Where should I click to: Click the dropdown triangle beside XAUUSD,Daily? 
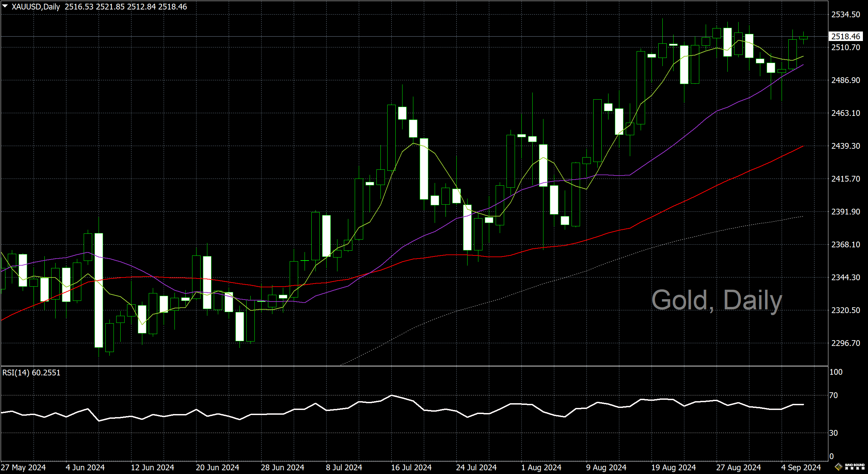5,6
